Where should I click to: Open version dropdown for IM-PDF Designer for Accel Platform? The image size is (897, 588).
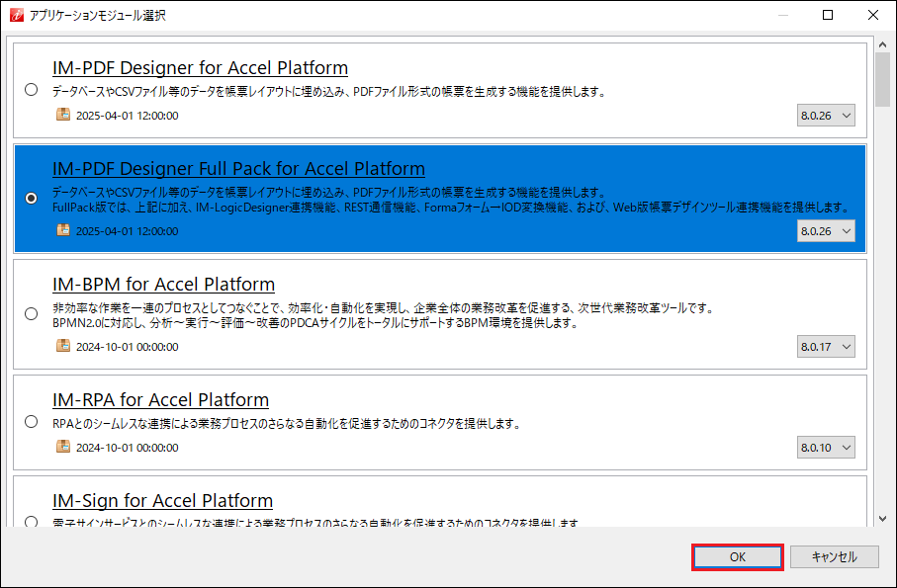826,116
